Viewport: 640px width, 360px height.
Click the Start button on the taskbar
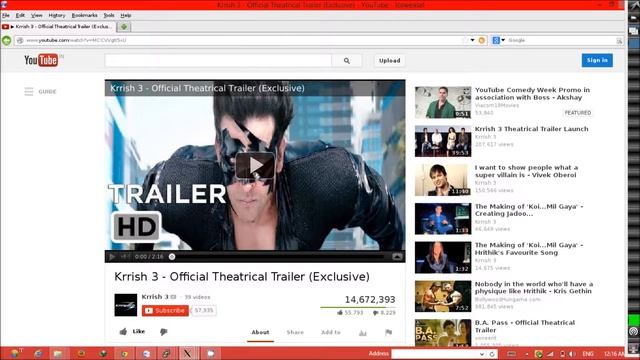coord(15,353)
